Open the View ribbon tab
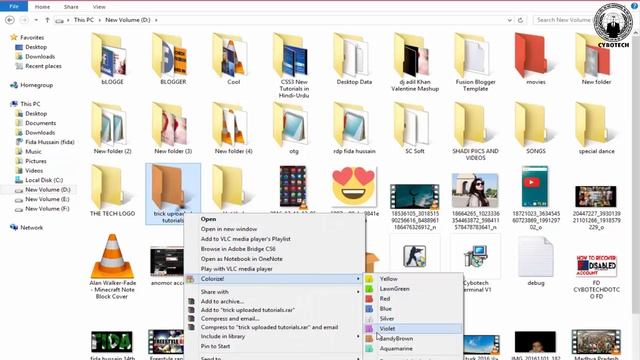640x360 pixels. coord(99,7)
